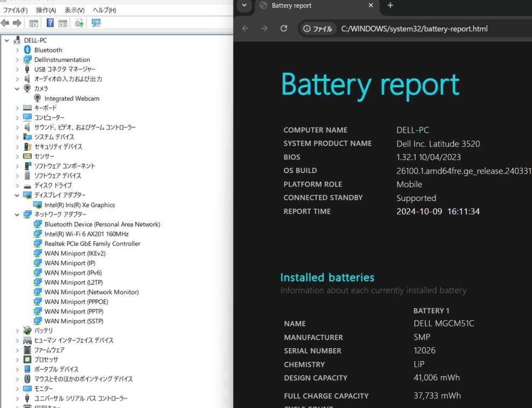Collapse the カメラ category
Viewport: 532px width, 408px height.
click(x=17, y=88)
